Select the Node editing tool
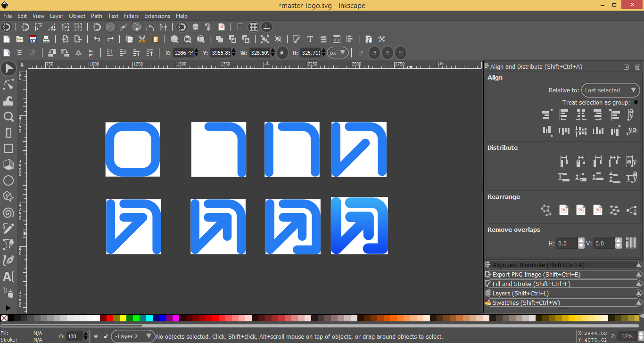 click(8, 85)
